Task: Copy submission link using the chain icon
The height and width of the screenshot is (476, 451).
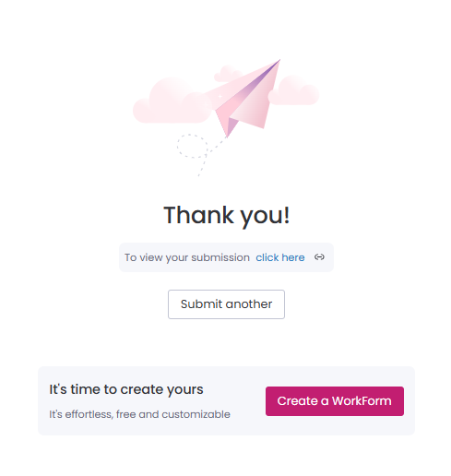Action: [x=319, y=257]
